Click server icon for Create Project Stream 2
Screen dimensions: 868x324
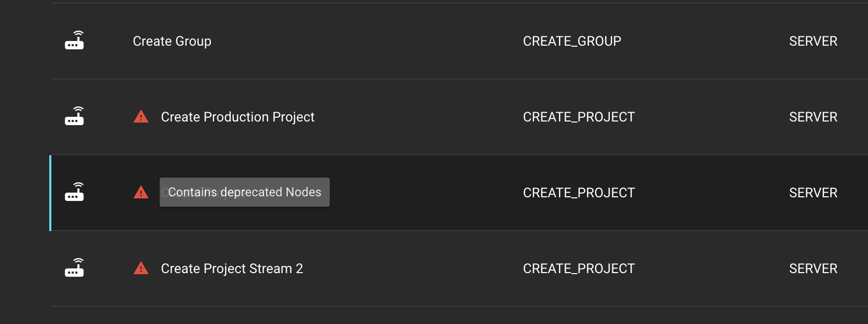click(x=74, y=268)
